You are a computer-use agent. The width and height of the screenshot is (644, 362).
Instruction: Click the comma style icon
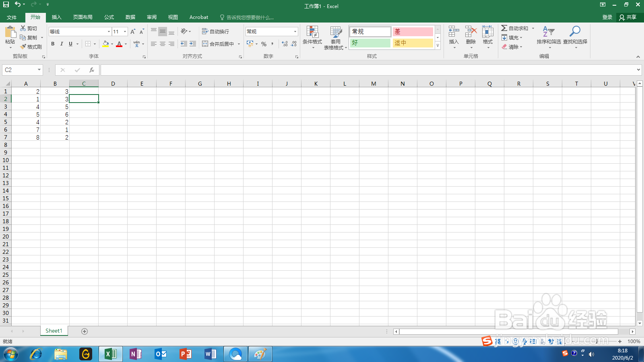coord(272,44)
